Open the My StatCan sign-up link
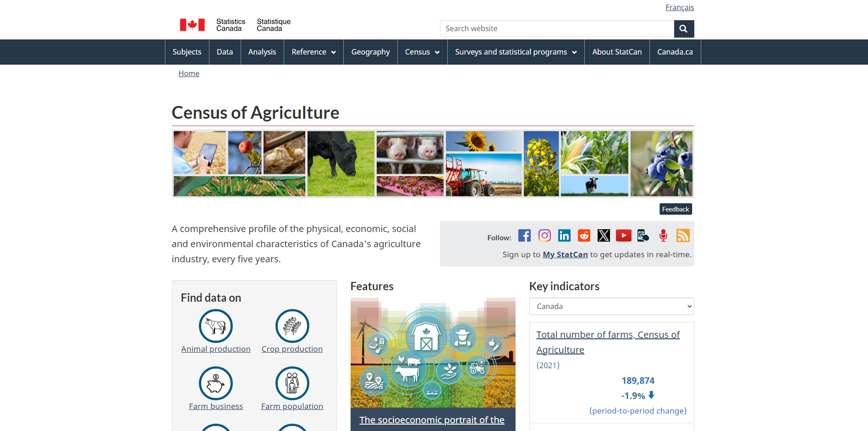 (565, 254)
